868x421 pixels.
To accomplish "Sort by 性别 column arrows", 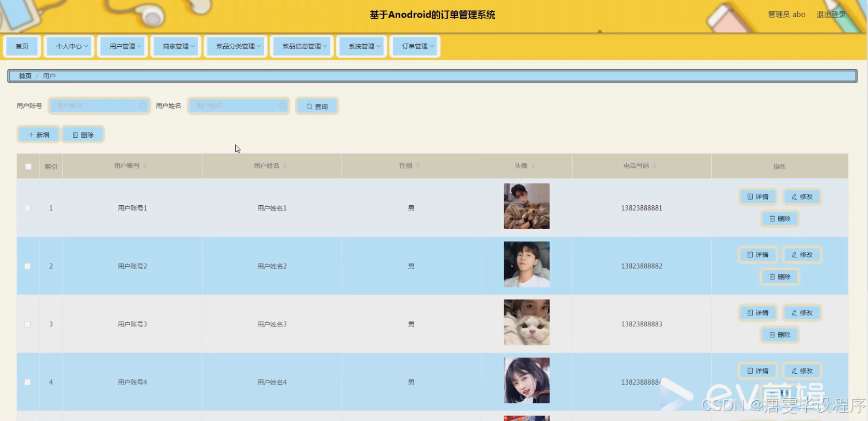I will [417, 166].
